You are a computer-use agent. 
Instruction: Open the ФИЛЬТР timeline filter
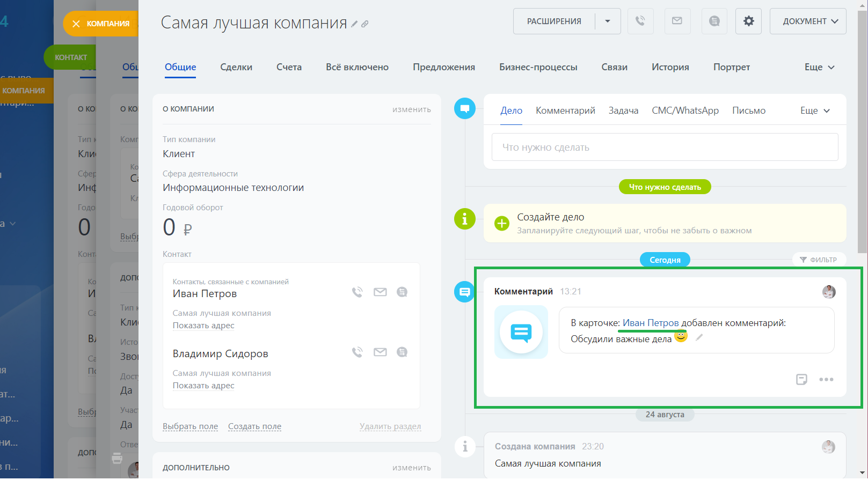point(819,260)
